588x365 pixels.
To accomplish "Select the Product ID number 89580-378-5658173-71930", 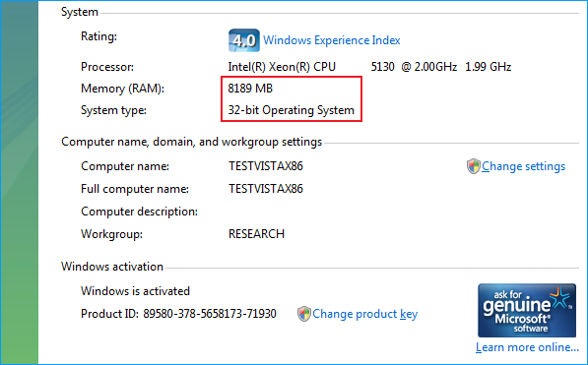I will point(210,314).
